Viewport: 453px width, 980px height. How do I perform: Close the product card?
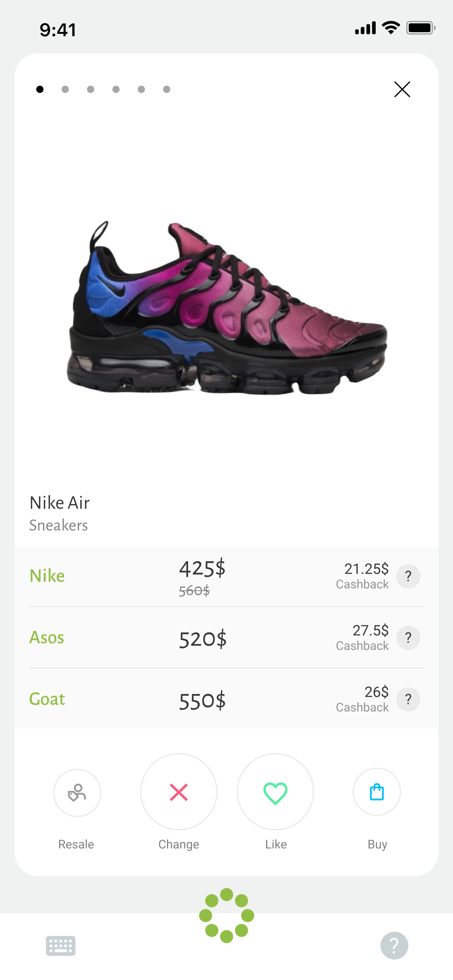[402, 89]
